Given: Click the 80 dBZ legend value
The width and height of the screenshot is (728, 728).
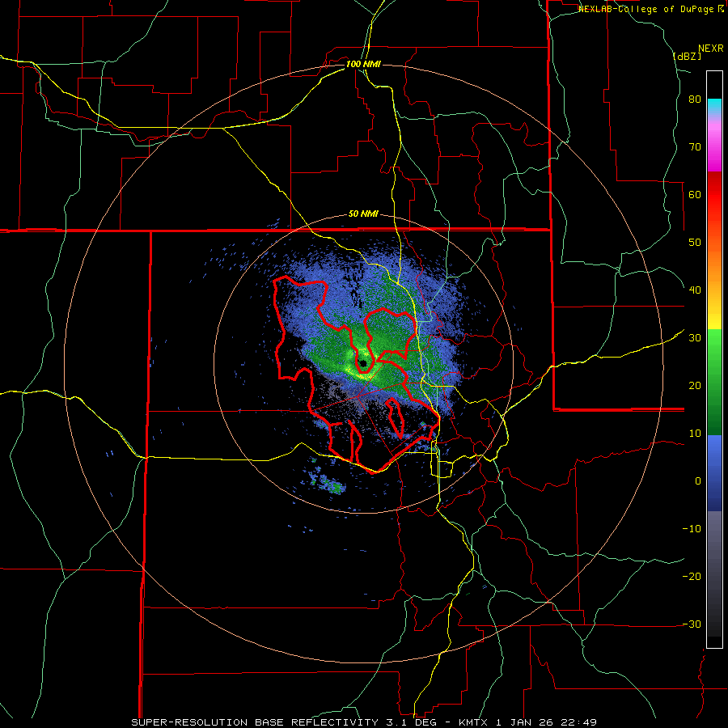Looking at the screenshot, I should pyautogui.click(x=695, y=99).
